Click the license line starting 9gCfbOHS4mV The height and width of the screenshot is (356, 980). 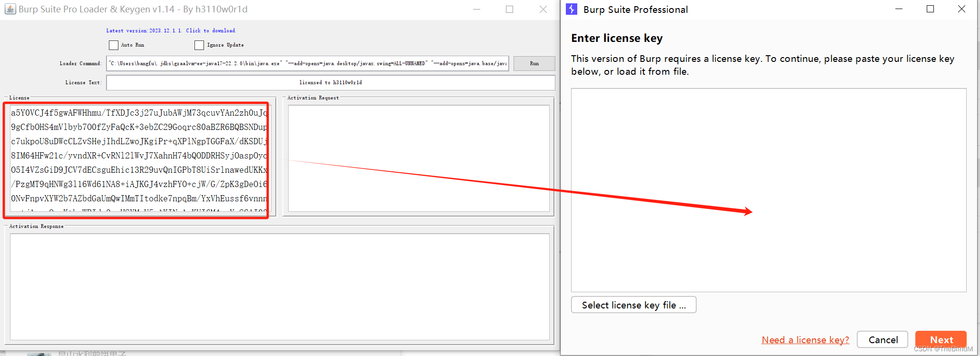click(139, 127)
